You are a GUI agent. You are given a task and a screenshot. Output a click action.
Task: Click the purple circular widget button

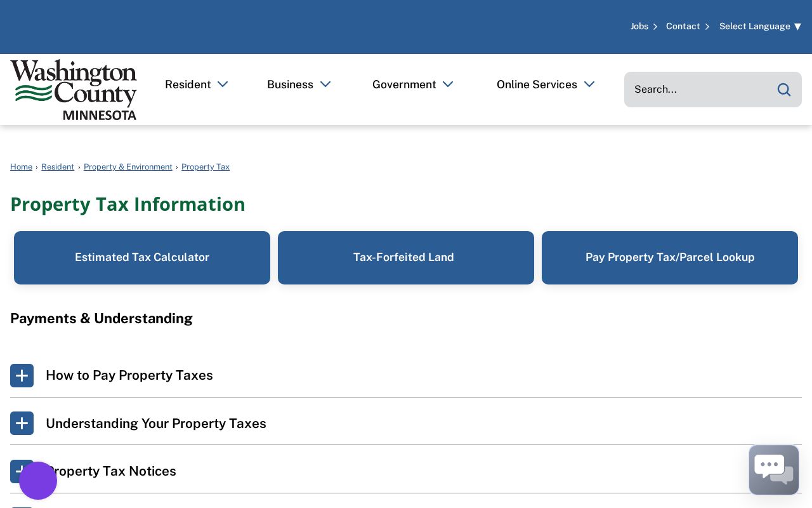tap(38, 481)
